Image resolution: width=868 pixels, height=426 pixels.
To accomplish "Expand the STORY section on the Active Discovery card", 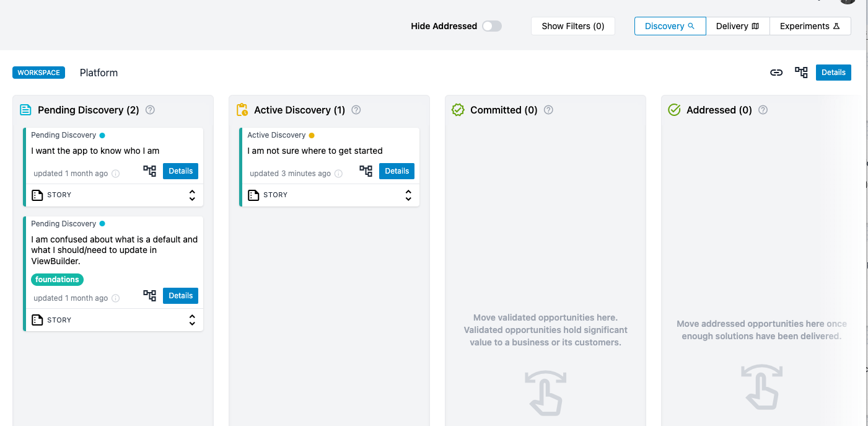I will click(x=408, y=195).
